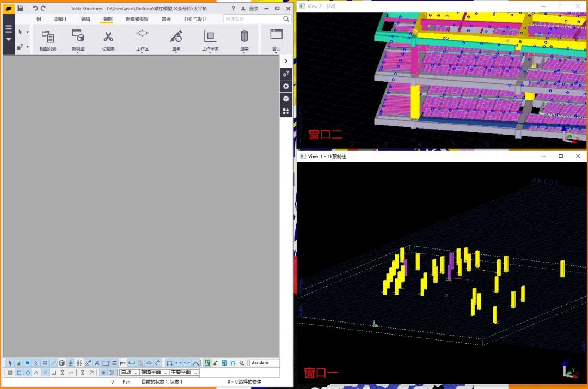Toggle the square snap switch in bottom toolbar

19,373
